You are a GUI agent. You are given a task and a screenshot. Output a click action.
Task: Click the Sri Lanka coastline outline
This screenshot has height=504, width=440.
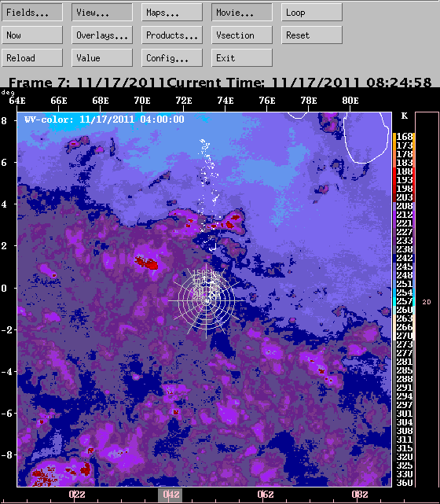point(365,138)
